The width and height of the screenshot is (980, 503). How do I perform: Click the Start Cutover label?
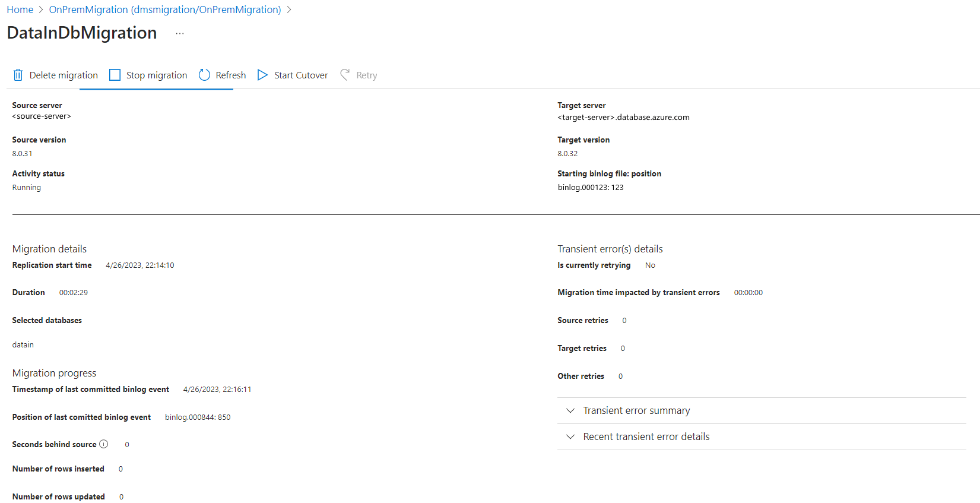[x=301, y=75]
